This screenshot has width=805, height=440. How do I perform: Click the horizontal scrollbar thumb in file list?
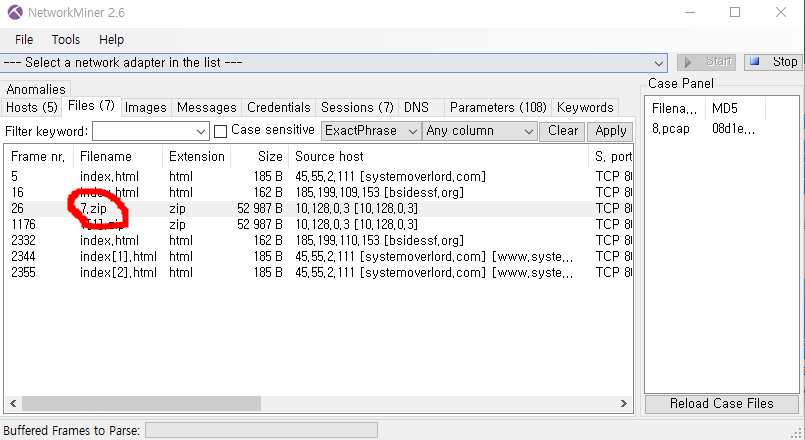141,404
